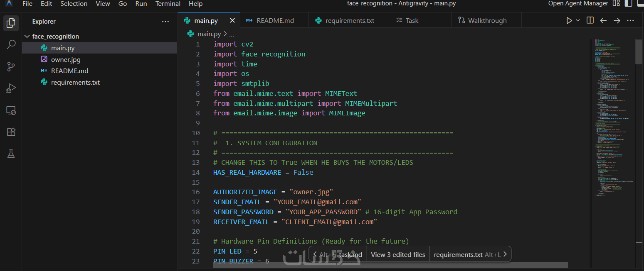This screenshot has height=271, width=644.
Task: Open the run options dropdown arrow
Action: [x=578, y=20]
